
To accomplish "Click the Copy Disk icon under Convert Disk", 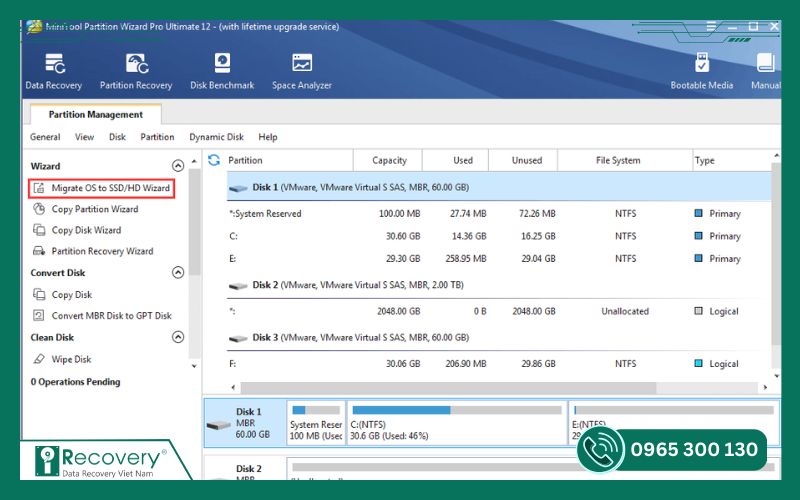I will click(39, 294).
